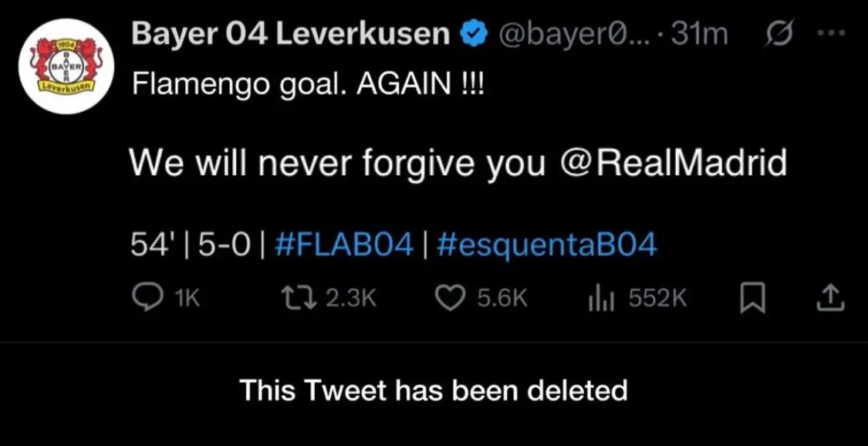
Task: Click the 1K reply count
Action: 187,299
